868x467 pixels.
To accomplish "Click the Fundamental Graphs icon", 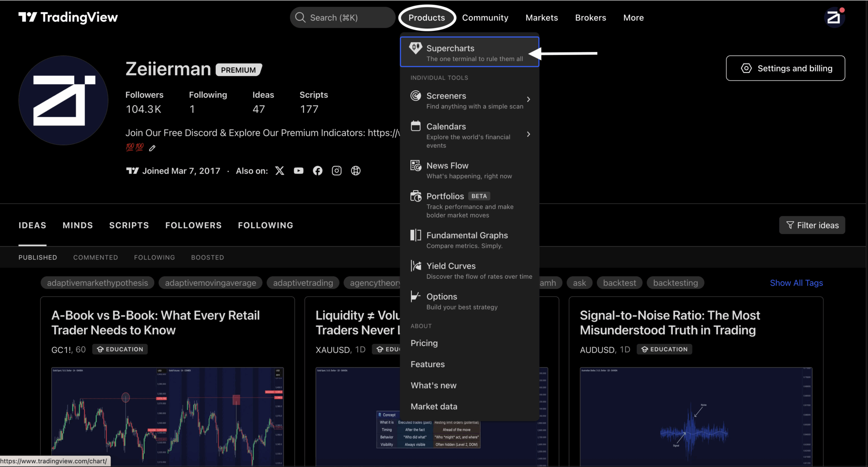I will pos(416,235).
